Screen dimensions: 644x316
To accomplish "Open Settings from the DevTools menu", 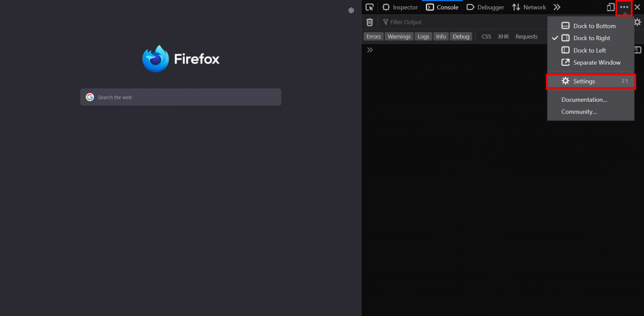I will [591, 81].
